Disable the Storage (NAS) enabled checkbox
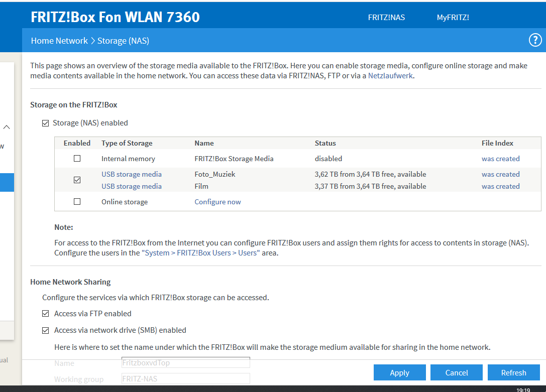Screen dimensions: 546x392 [46, 123]
